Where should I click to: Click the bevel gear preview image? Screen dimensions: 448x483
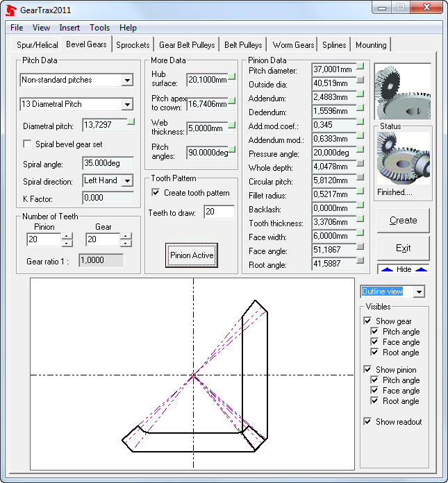[403, 92]
